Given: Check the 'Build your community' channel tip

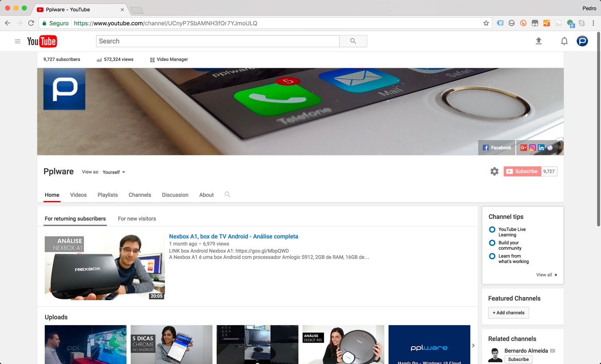Looking at the screenshot, I should pos(492,243).
